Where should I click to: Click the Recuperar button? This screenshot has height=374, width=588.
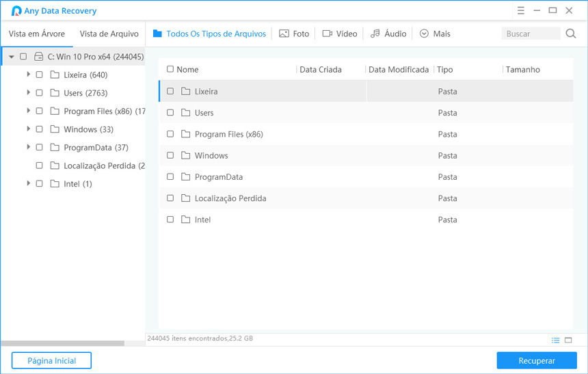pyautogui.click(x=537, y=360)
